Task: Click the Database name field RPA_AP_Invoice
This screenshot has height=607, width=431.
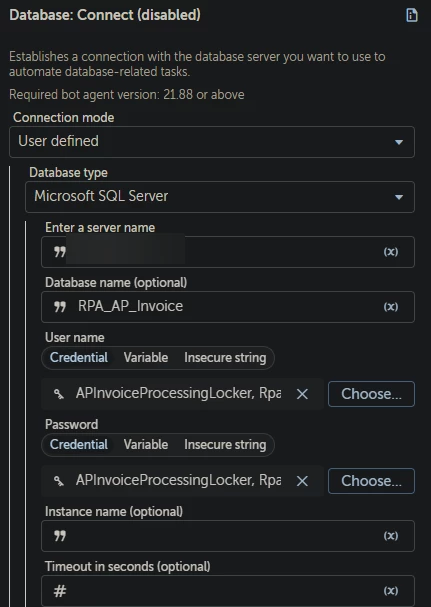Action: (x=228, y=307)
